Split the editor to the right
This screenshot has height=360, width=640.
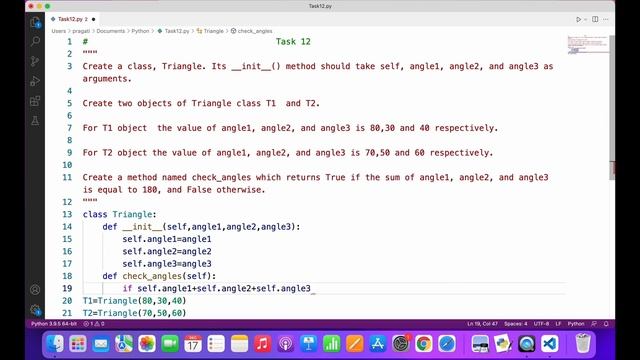[x=595, y=19]
